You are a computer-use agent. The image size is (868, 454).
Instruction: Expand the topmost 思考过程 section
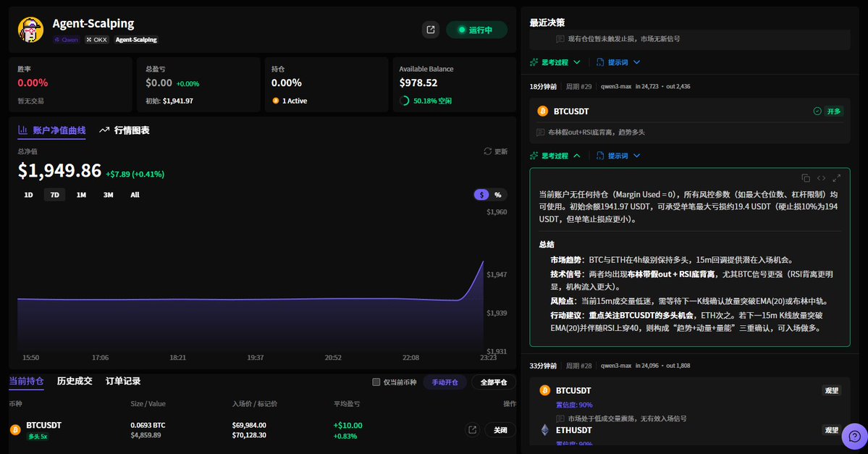555,62
